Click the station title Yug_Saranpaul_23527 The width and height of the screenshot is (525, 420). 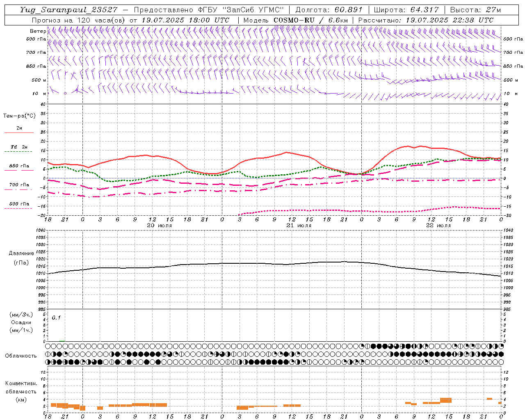pos(68,10)
